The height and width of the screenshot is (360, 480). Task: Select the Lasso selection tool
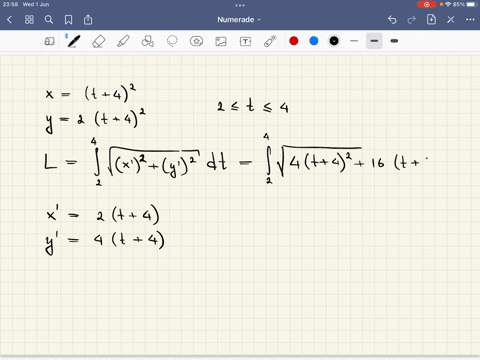tap(172, 41)
